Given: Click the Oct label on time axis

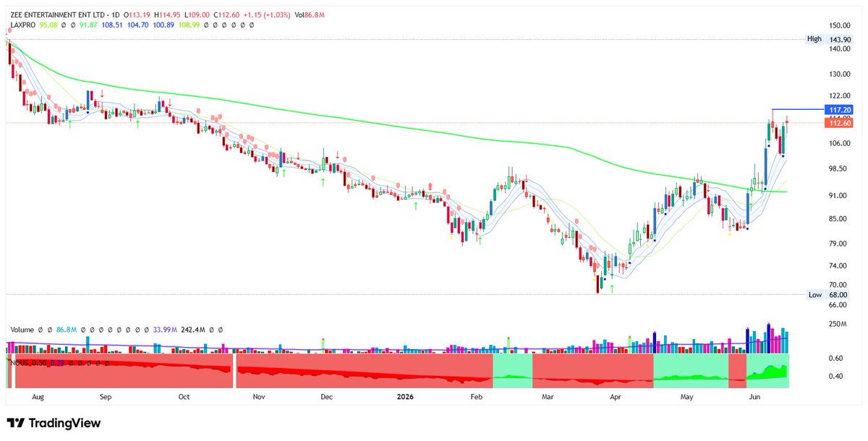Looking at the screenshot, I should coord(184,397).
